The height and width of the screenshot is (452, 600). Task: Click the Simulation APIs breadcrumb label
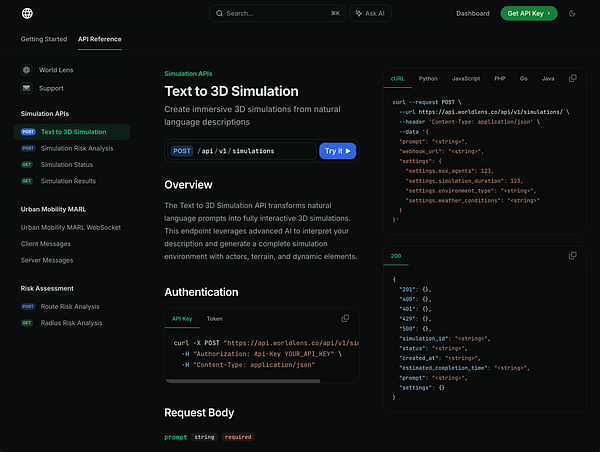[188, 73]
